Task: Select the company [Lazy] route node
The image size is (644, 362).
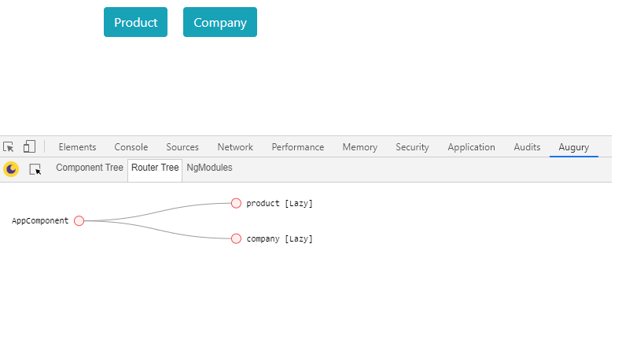Action: (236, 238)
